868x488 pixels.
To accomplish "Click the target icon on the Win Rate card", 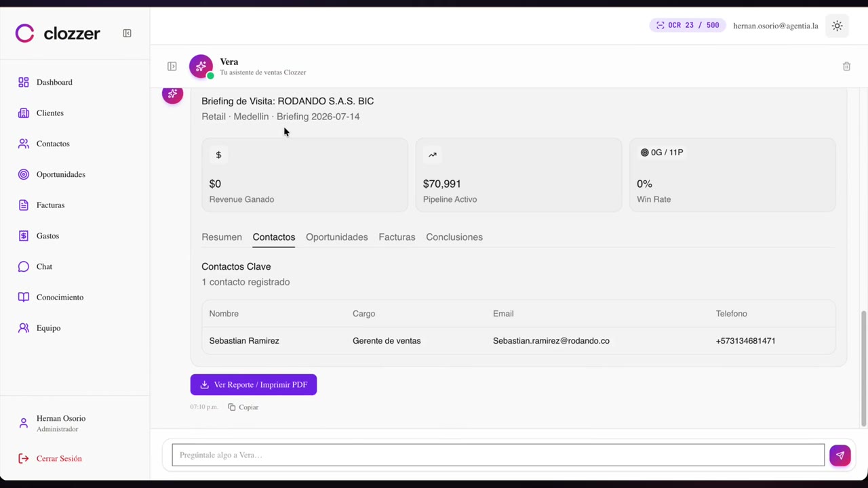I will click(x=644, y=152).
